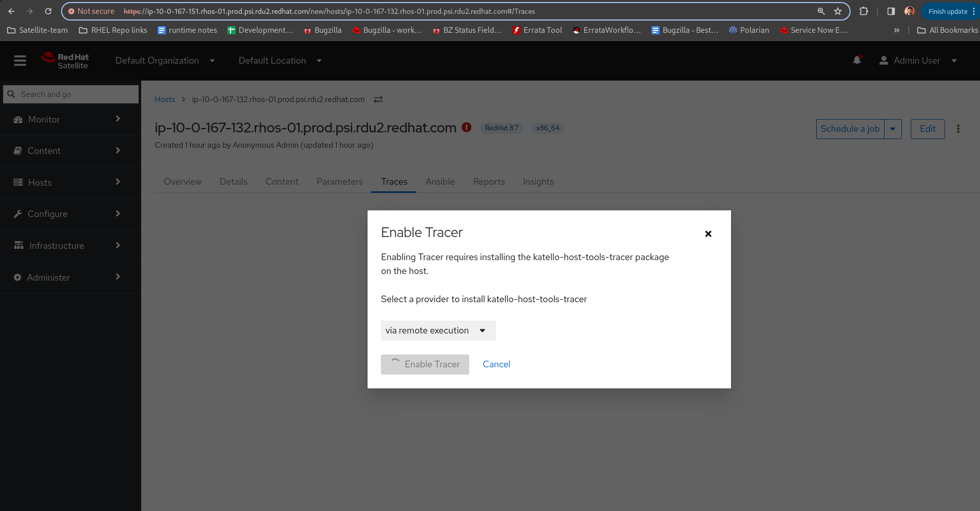Toggle the hamburger navigation menu
This screenshot has width=980, height=511.
tap(20, 61)
